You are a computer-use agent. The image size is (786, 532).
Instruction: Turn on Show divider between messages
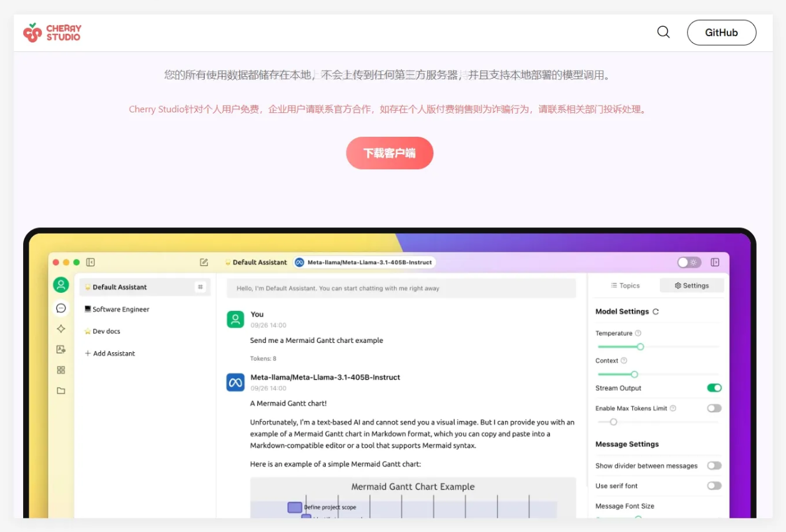pyautogui.click(x=714, y=466)
